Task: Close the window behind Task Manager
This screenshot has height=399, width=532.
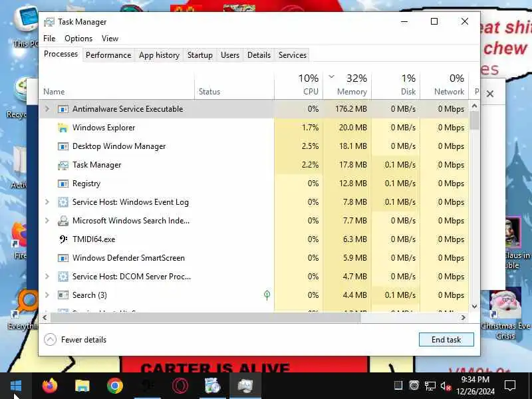Action: (x=489, y=94)
